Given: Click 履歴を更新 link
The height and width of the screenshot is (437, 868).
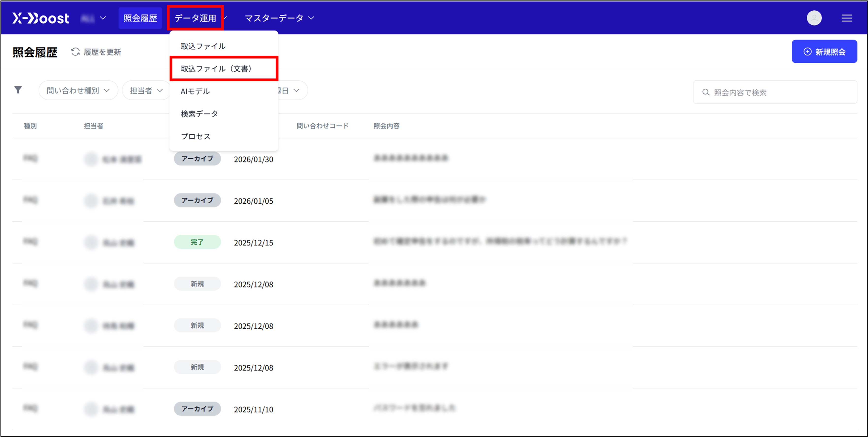Looking at the screenshot, I should [x=102, y=52].
